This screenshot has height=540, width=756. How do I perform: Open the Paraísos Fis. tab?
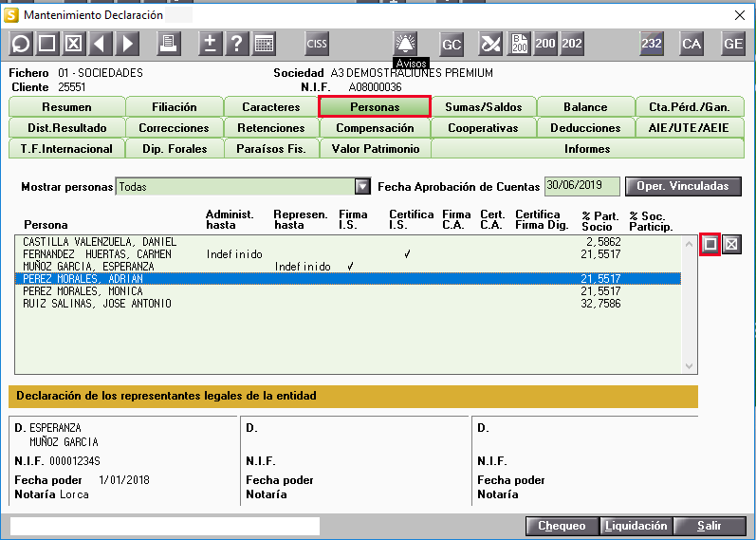[271, 149]
